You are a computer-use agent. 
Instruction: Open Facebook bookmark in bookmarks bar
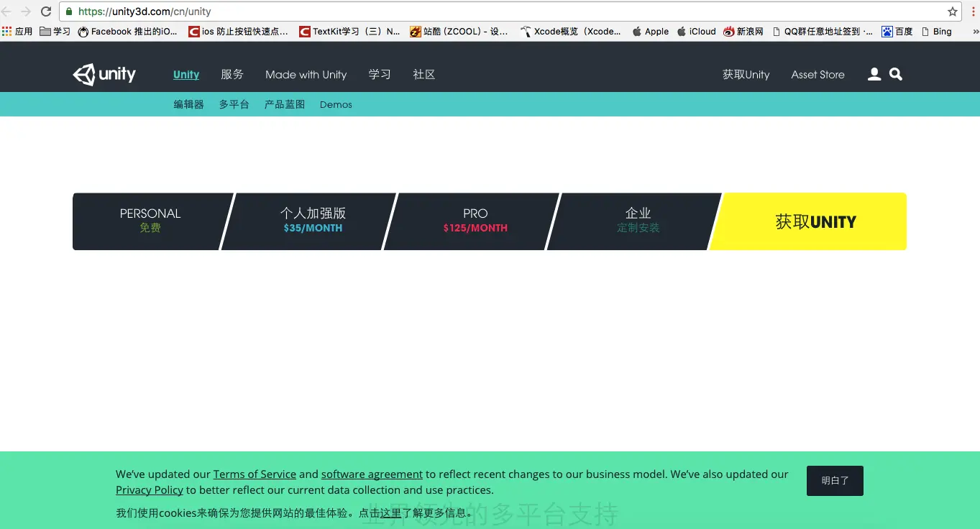click(128, 32)
